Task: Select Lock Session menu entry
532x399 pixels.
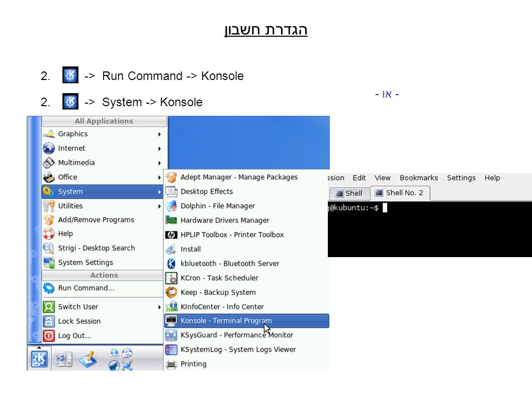Action: click(103, 321)
